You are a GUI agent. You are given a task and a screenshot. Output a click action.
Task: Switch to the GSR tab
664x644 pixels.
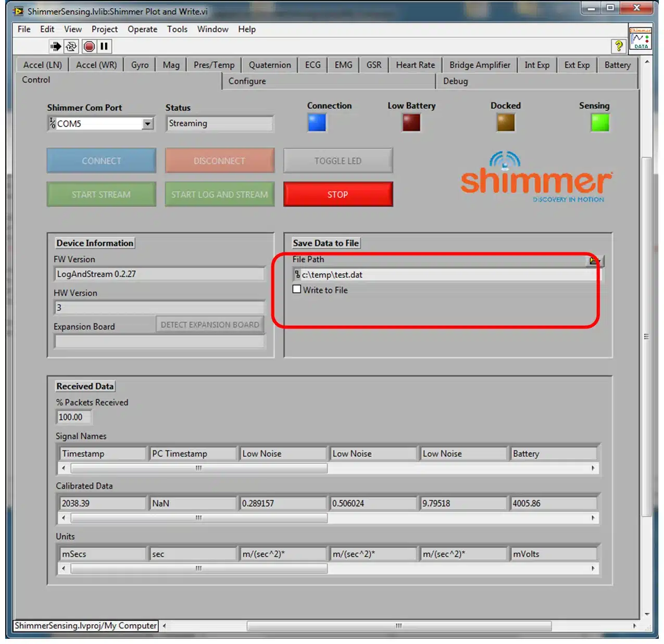374,65
